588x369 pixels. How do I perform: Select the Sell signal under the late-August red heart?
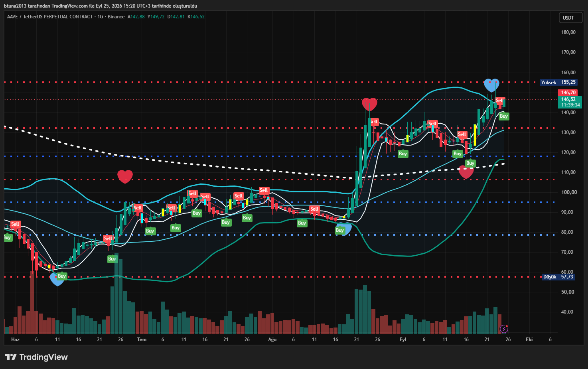pos(374,122)
